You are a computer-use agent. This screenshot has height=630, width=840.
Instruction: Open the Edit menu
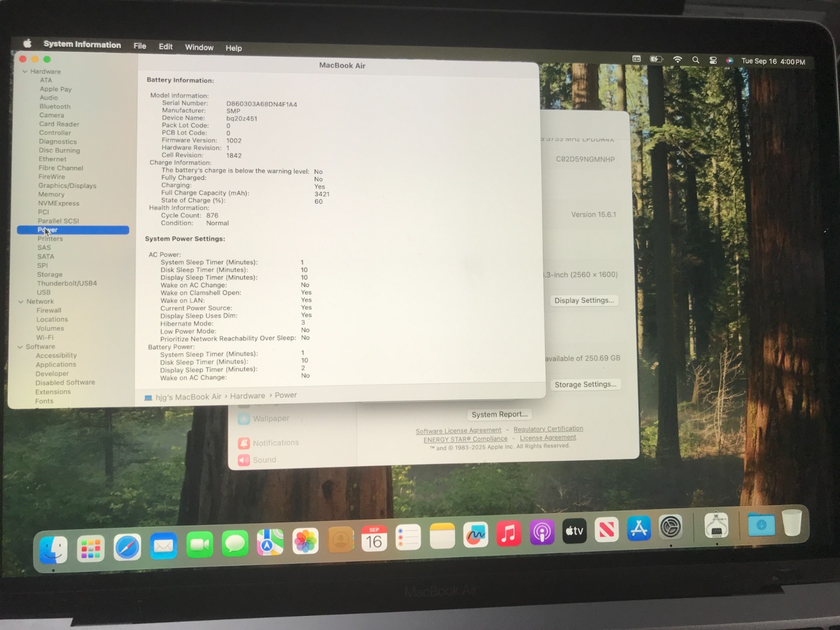pyautogui.click(x=166, y=47)
